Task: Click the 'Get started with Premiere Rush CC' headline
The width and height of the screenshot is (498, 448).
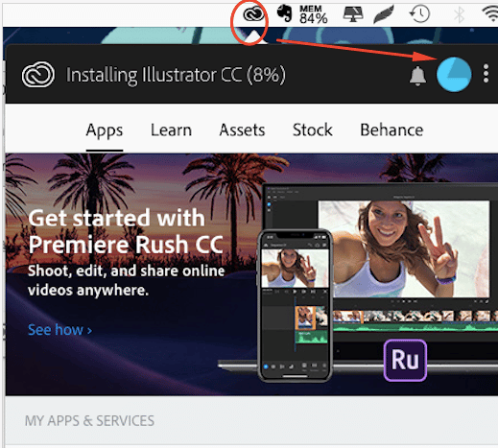Action: (x=126, y=231)
